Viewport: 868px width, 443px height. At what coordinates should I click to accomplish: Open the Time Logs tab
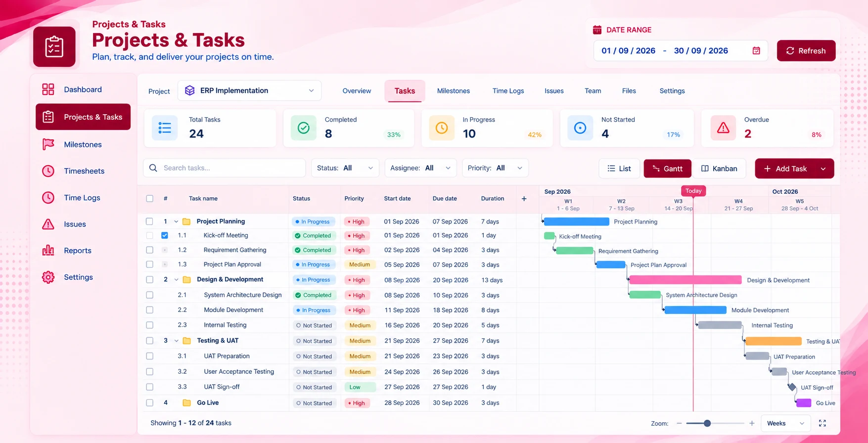508,91
